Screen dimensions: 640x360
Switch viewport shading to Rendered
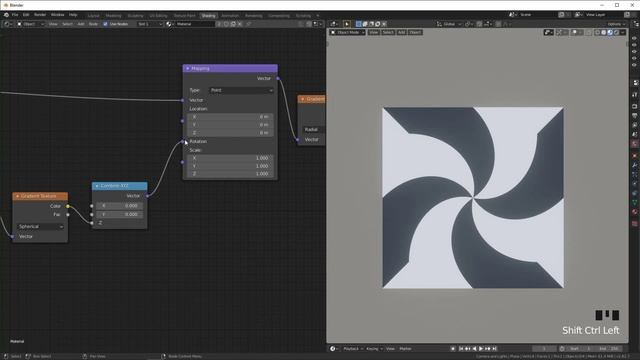click(616, 32)
